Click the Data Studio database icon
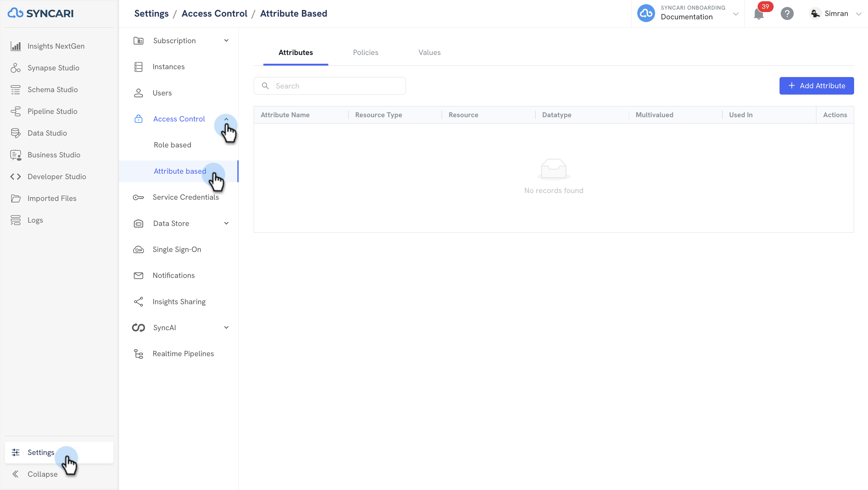 coord(15,133)
